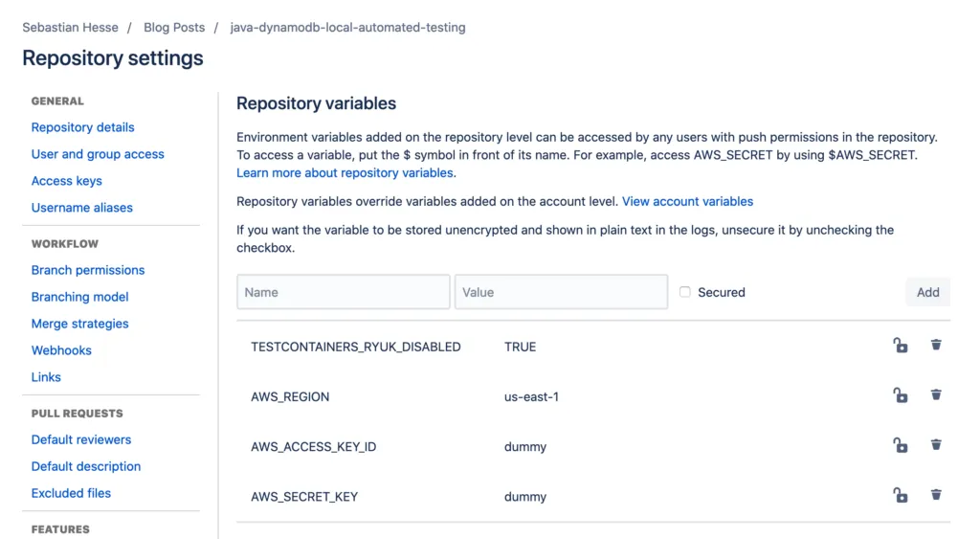Open Repository details in sidebar
This screenshot has height=539, width=980.
click(x=82, y=127)
